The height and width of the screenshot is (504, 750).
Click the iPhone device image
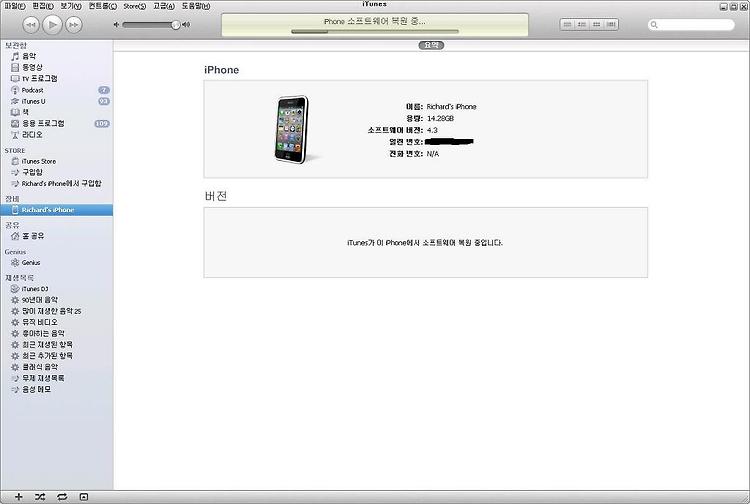293,130
